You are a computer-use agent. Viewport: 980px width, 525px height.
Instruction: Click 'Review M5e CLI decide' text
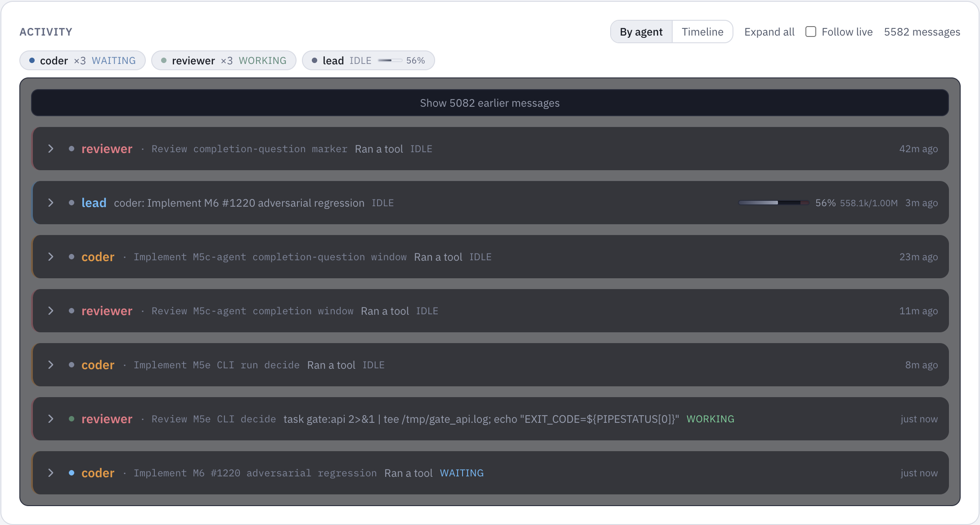pyautogui.click(x=214, y=419)
